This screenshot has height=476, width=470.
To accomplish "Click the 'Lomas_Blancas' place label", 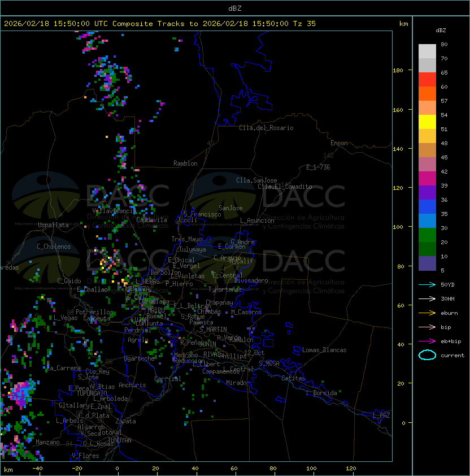I will [x=324, y=350].
